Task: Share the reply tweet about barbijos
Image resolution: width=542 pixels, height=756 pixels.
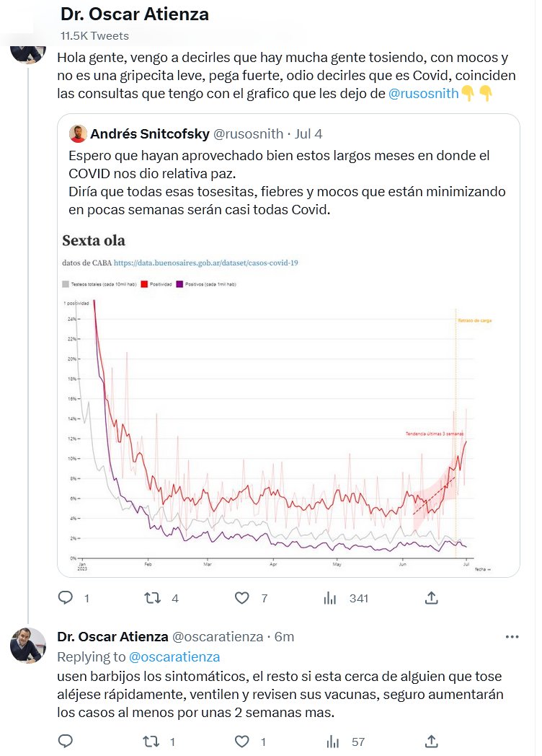Action: click(432, 741)
